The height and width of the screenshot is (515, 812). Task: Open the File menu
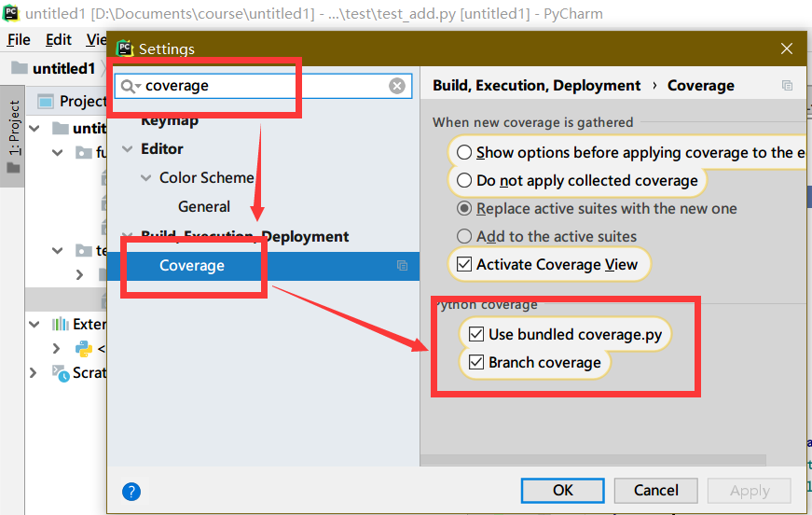coord(19,40)
